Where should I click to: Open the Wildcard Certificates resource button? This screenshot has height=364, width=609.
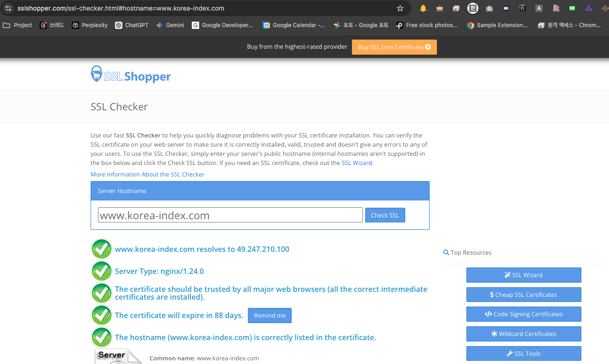pyautogui.click(x=523, y=334)
